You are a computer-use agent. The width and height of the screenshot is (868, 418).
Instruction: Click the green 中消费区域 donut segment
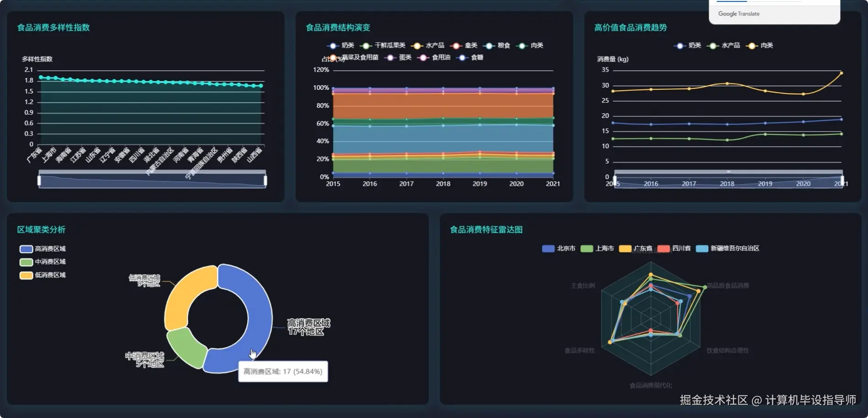[186, 347]
